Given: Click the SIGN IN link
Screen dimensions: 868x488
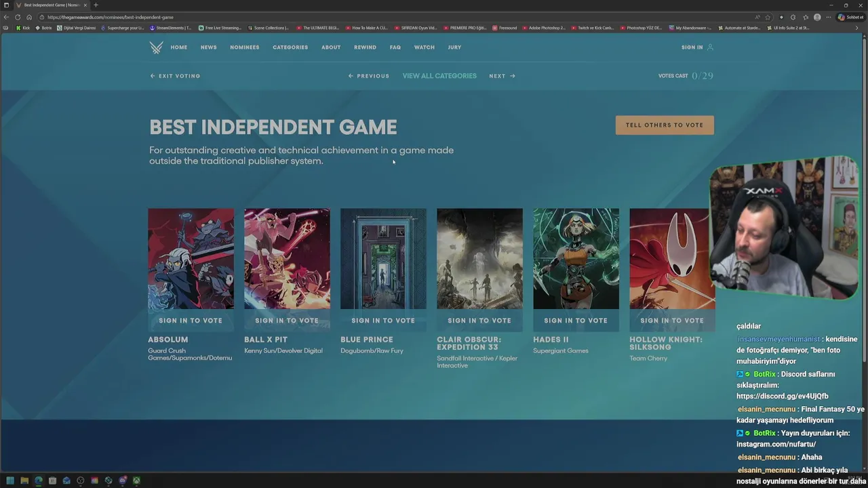Looking at the screenshot, I should click(692, 47).
